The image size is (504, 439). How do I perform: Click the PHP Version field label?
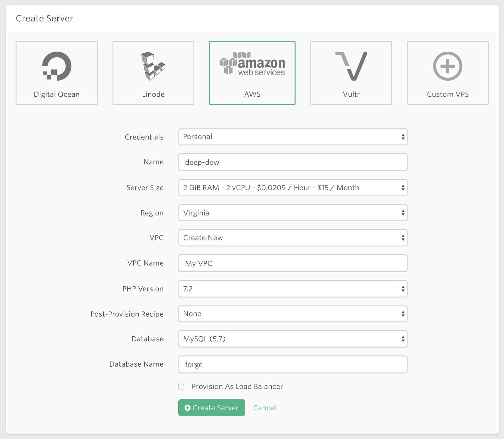point(143,289)
